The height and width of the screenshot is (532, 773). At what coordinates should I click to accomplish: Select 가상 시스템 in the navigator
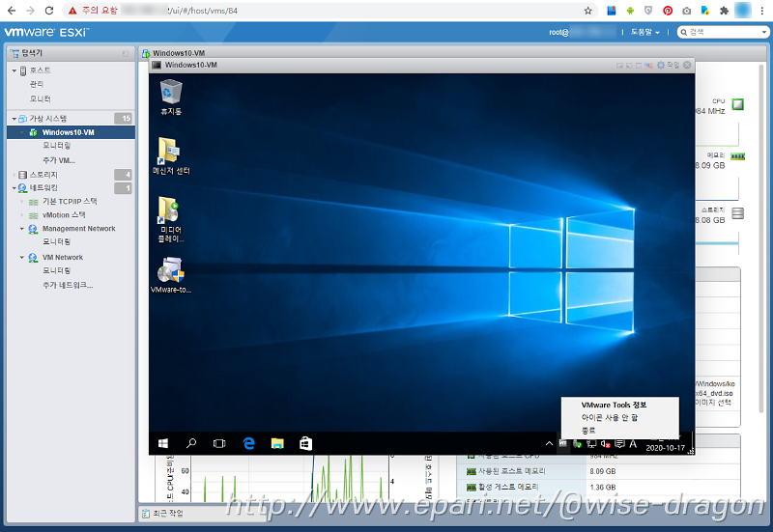(47, 118)
